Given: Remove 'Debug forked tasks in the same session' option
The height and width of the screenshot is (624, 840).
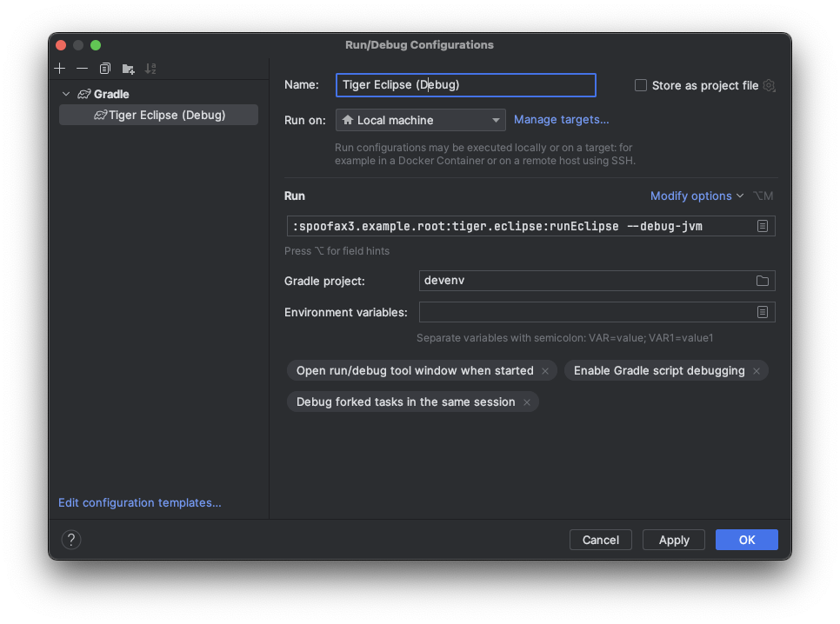Looking at the screenshot, I should 527,402.
